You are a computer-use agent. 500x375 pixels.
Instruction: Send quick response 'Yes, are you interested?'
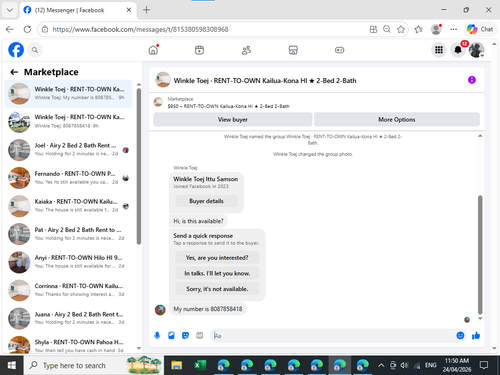click(217, 258)
